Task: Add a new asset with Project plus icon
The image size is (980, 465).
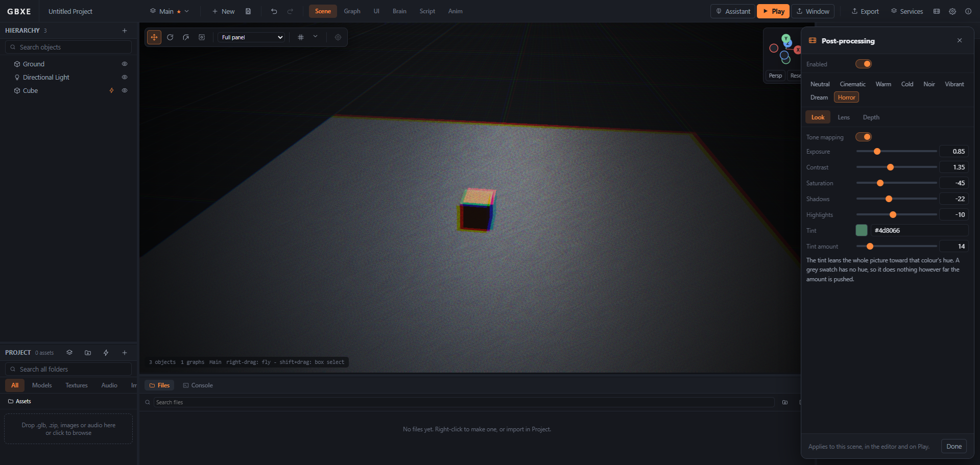Action: pyautogui.click(x=125, y=353)
